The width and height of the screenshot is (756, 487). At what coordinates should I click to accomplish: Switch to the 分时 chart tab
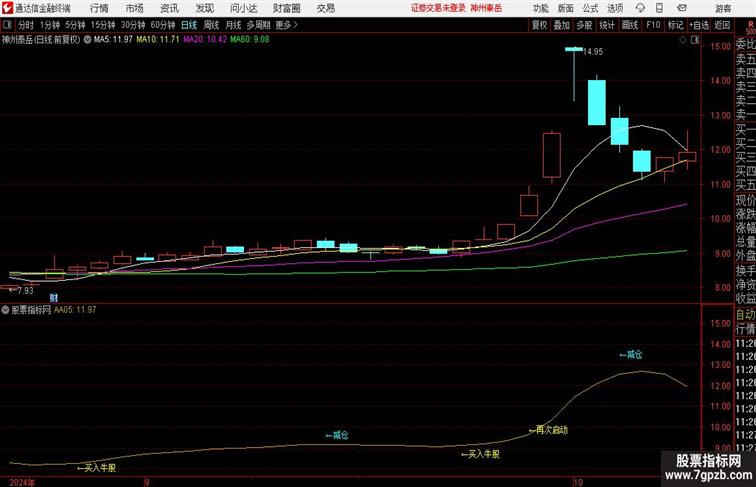point(26,25)
